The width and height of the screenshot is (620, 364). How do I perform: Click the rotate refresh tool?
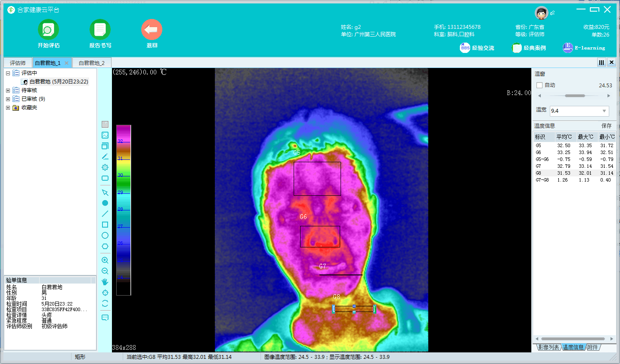[x=105, y=303]
